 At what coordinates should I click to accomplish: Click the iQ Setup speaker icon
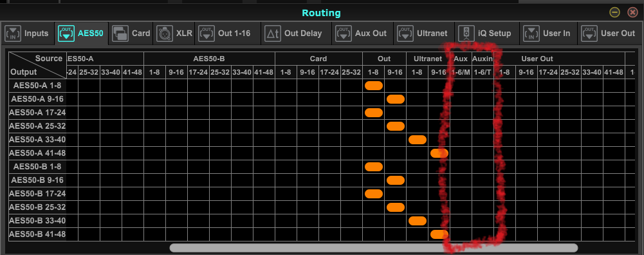[x=466, y=33]
